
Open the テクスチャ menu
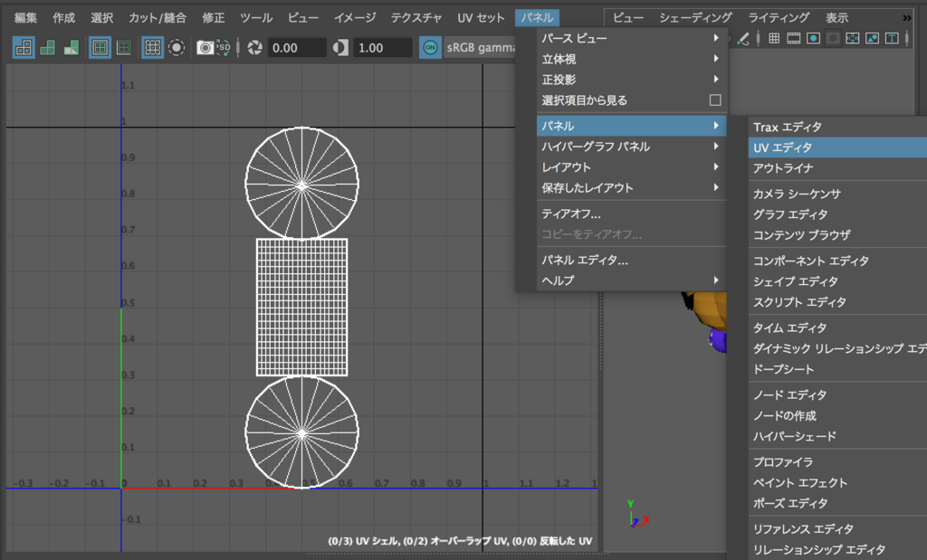tap(416, 18)
